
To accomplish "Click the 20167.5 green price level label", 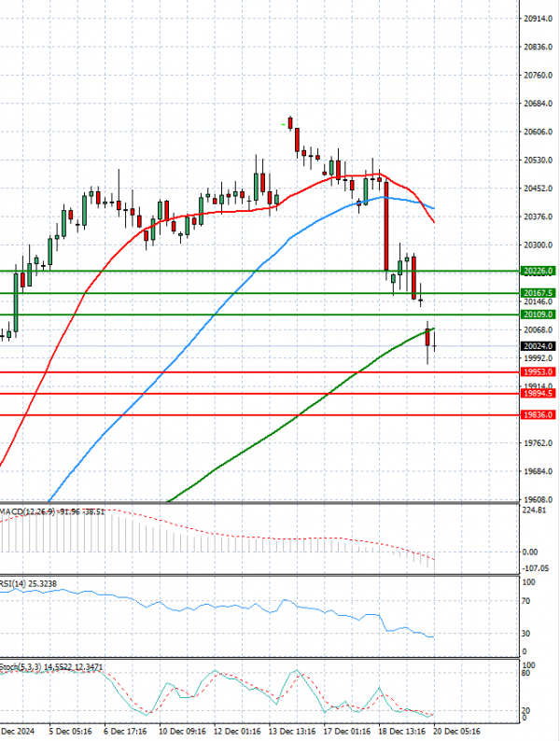I will (x=538, y=293).
